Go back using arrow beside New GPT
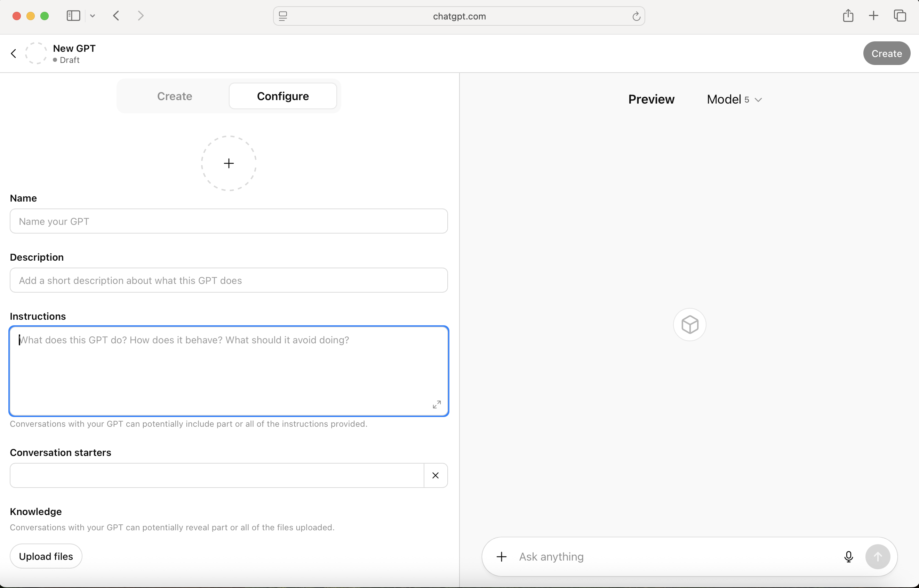The height and width of the screenshot is (588, 919). click(14, 54)
